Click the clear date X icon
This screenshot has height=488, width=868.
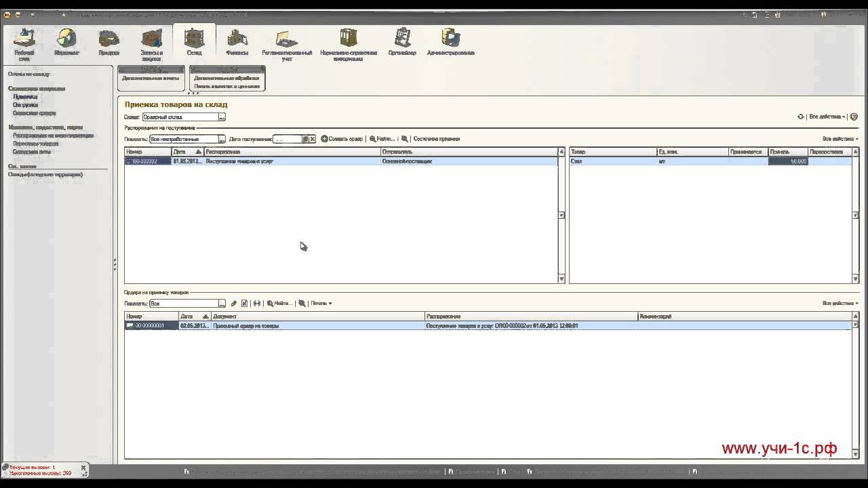click(x=313, y=139)
